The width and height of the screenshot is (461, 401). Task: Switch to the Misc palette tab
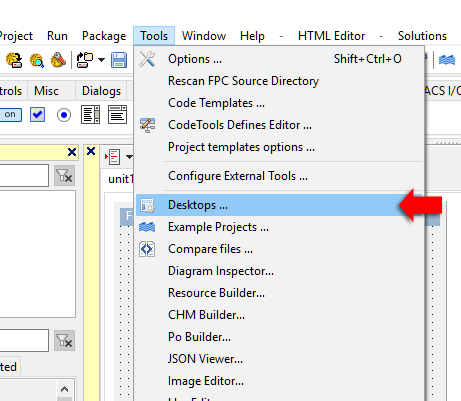(46, 91)
